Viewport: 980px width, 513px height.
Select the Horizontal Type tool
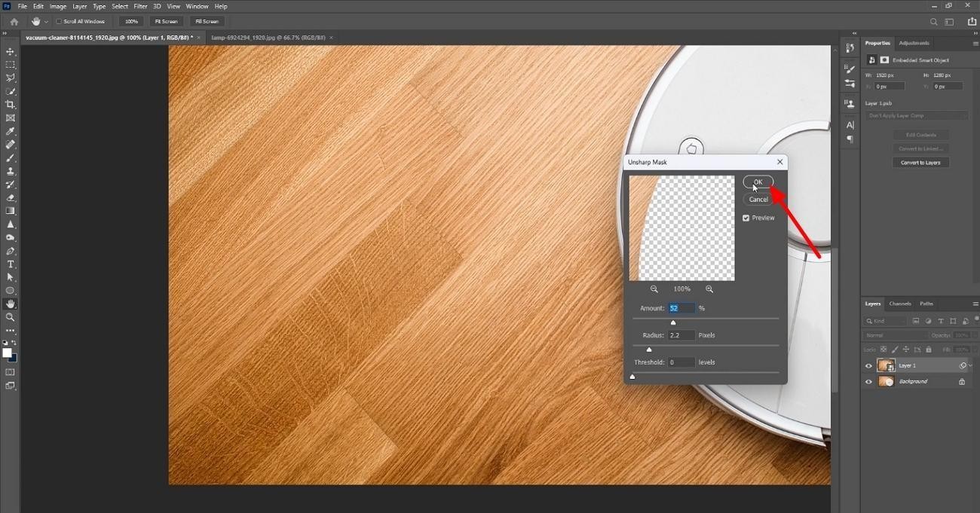pos(11,264)
